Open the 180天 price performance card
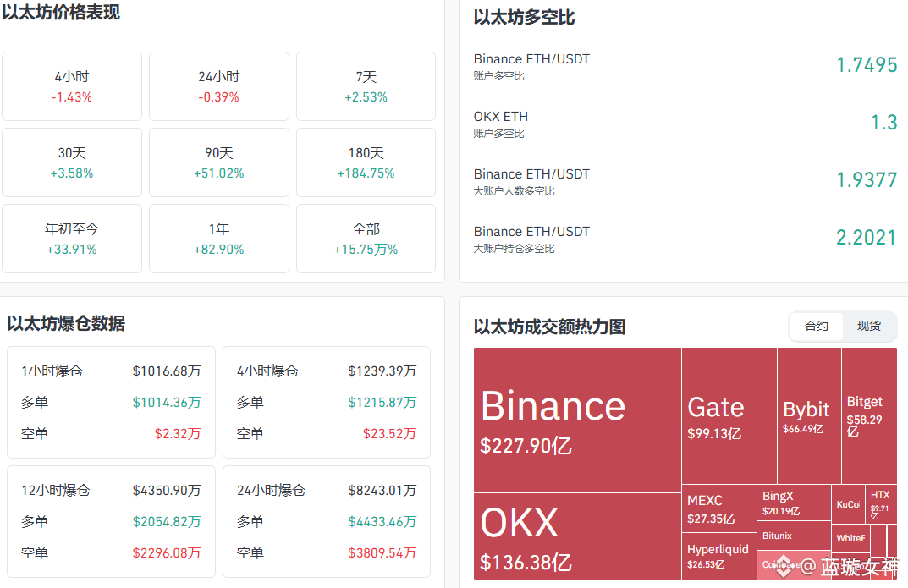Screen dimensions: 908x588 [x=366, y=162]
